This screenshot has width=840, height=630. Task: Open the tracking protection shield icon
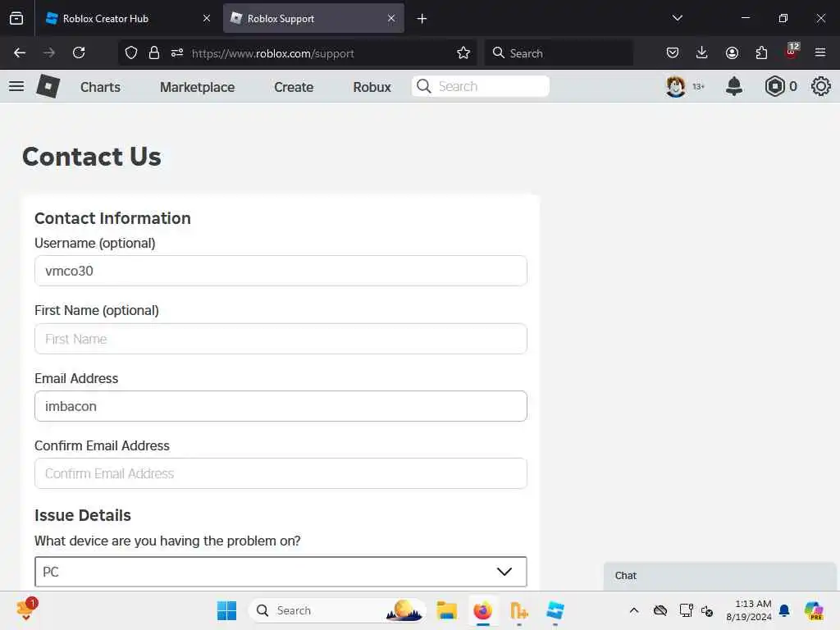coord(131,52)
